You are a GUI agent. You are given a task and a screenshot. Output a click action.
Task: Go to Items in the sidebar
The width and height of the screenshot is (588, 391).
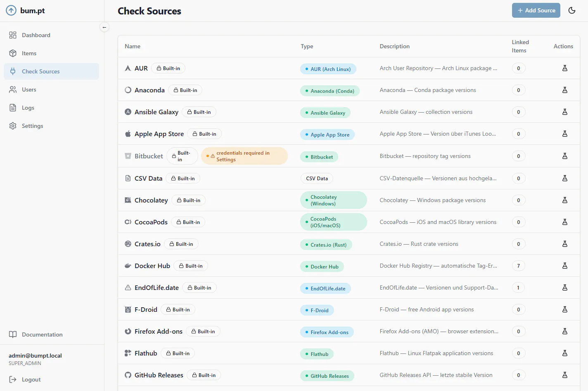(x=52, y=53)
